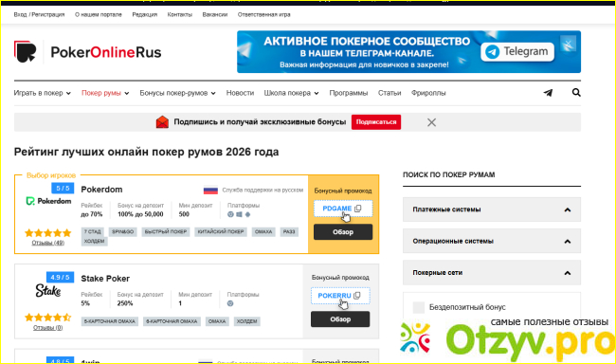Open Программы menu item
The image size is (616, 364).
point(349,93)
